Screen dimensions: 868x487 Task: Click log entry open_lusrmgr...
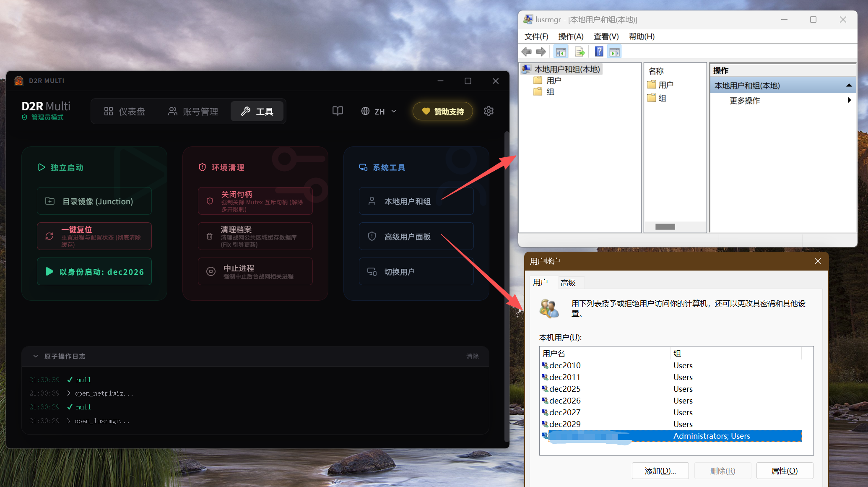click(102, 421)
